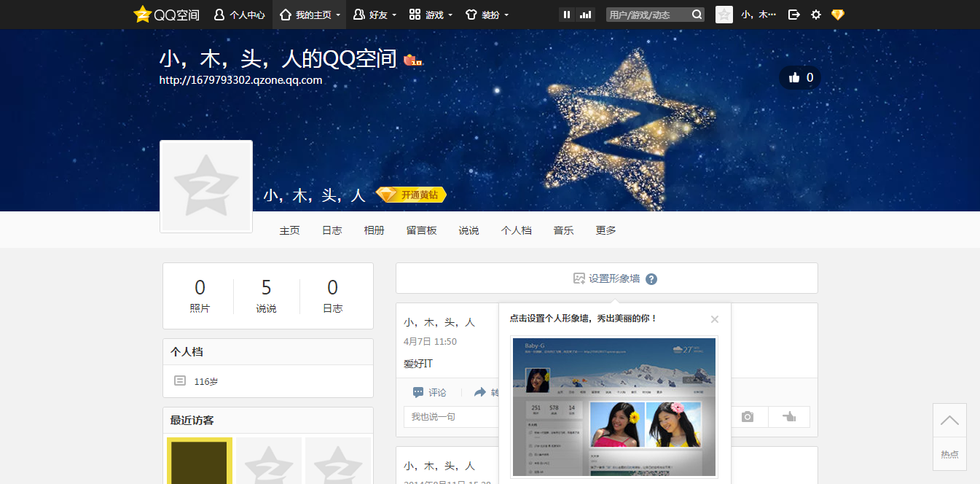Click the share arrow icon next to 评论
The height and width of the screenshot is (484, 980).
[x=480, y=392]
